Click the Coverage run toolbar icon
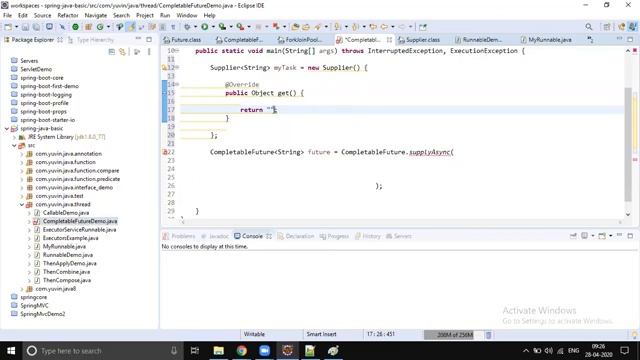640x360 pixels. pos(222,27)
